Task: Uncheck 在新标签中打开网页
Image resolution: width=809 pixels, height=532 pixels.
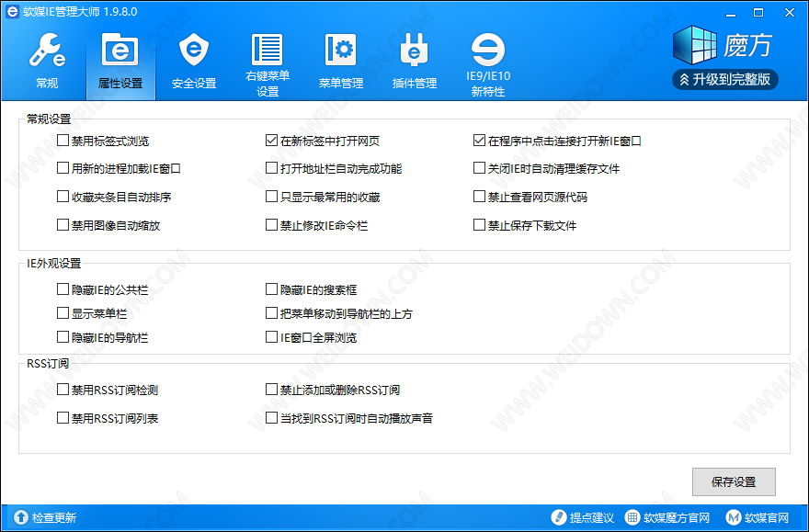Action: tap(271, 141)
